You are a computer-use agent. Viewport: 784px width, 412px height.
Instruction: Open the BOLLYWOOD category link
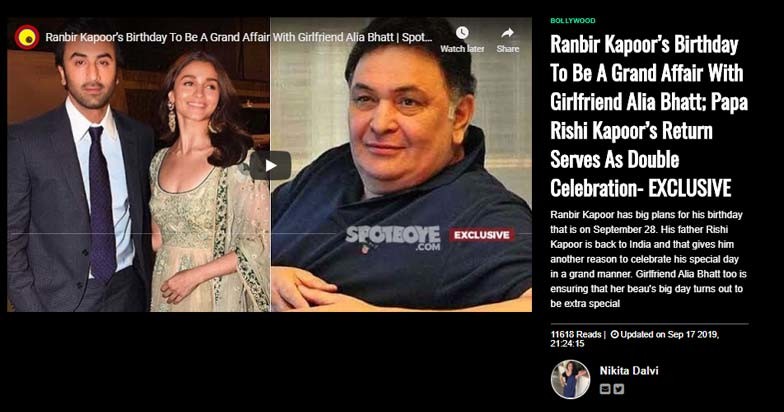tap(573, 21)
